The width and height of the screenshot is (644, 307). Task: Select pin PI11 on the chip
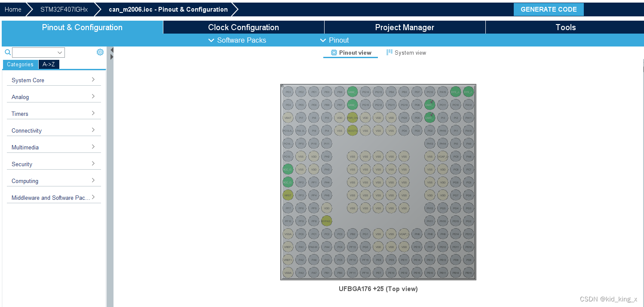327,143
